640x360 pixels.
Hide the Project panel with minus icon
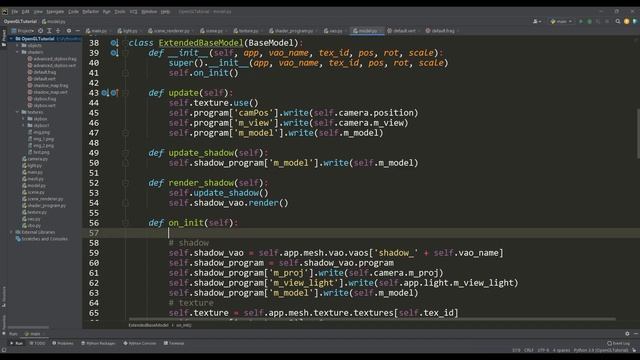[77, 31]
